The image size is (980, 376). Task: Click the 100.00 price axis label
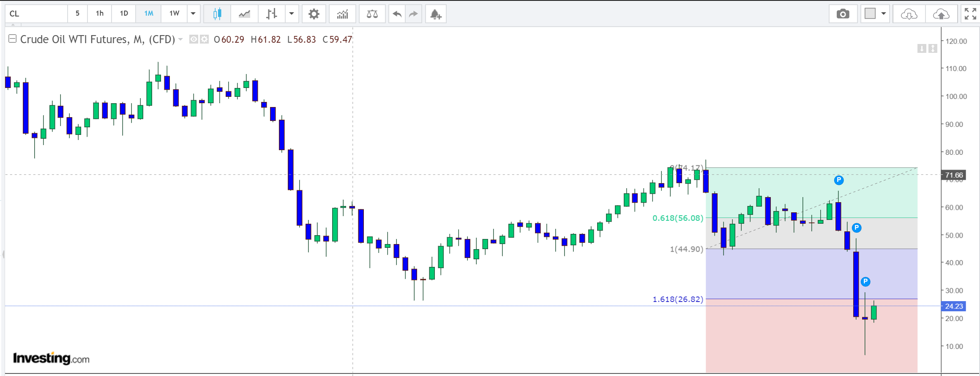pos(956,96)
